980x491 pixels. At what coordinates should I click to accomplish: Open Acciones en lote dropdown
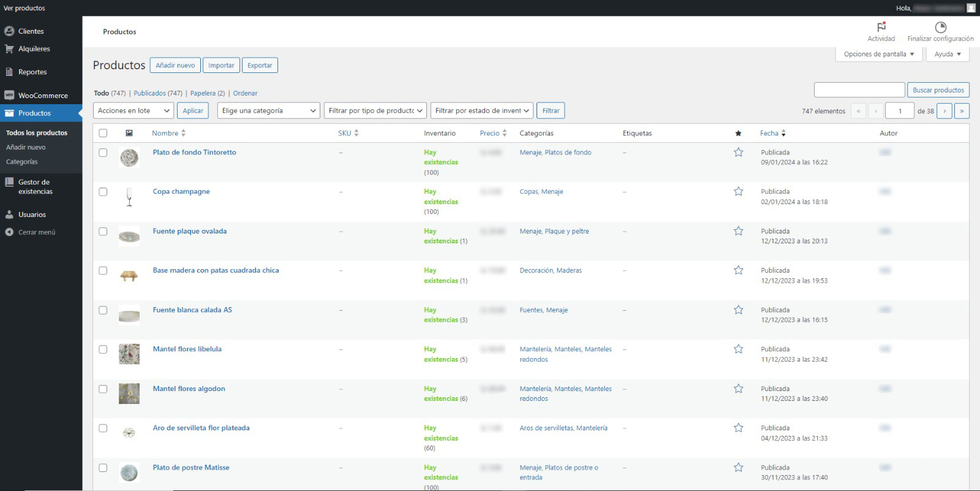click(x=134, y=111)
